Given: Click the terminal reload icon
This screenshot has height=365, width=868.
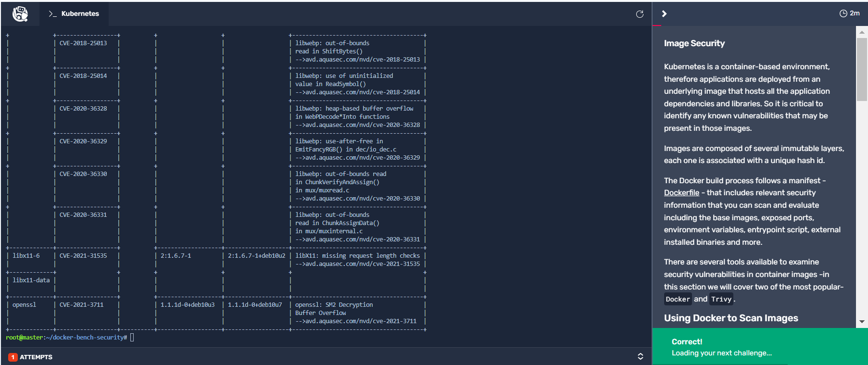Looking at the screenshot, I should tap(640, 14).
